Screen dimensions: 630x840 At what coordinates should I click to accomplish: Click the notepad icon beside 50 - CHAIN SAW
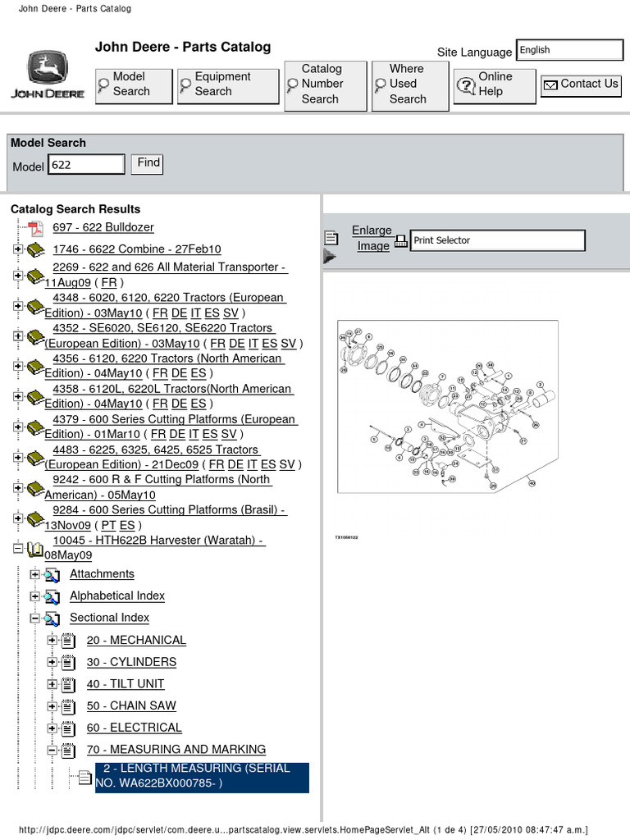tap(68, 706)
